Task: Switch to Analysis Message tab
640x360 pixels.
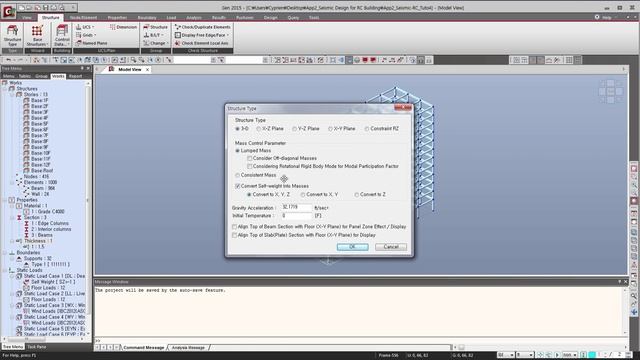Action: click(x=188, y=348)
